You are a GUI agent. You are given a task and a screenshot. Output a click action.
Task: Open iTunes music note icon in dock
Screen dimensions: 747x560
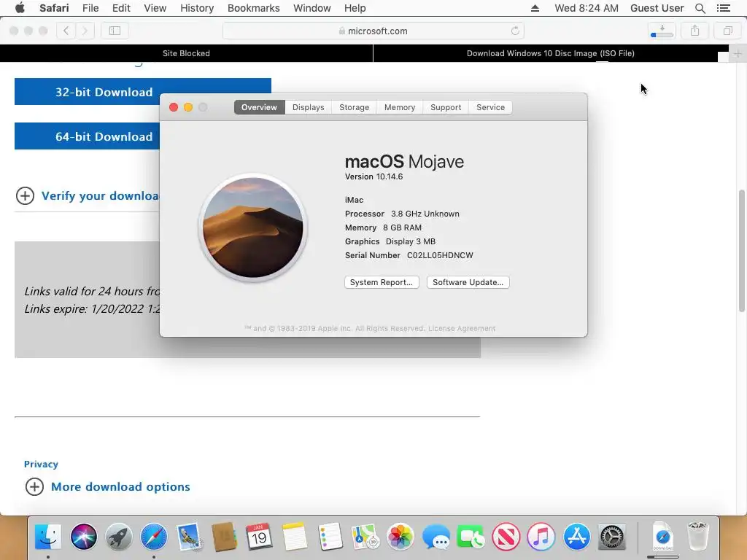coord(541,537)
